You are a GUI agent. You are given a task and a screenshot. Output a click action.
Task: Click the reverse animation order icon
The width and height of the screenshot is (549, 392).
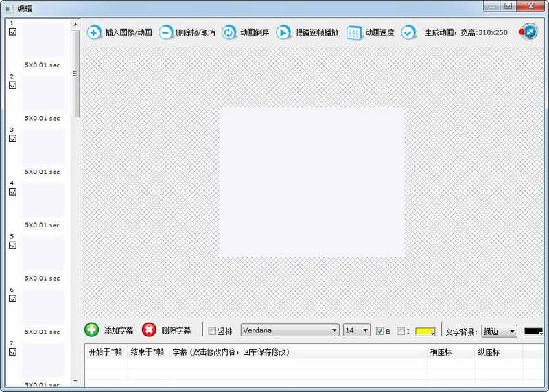click(229, 32)
